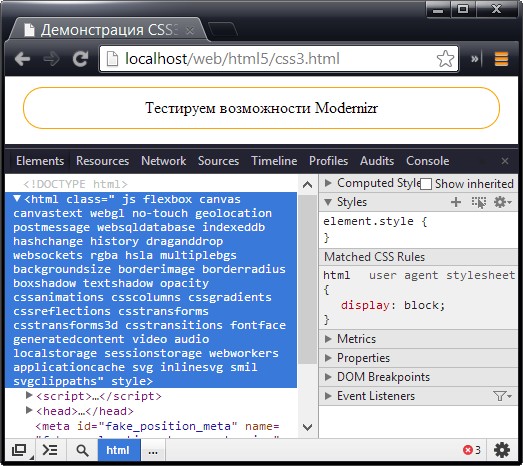523x466 pixels.
Task: Go back with the browser back arrow
Action: [23, 59]
